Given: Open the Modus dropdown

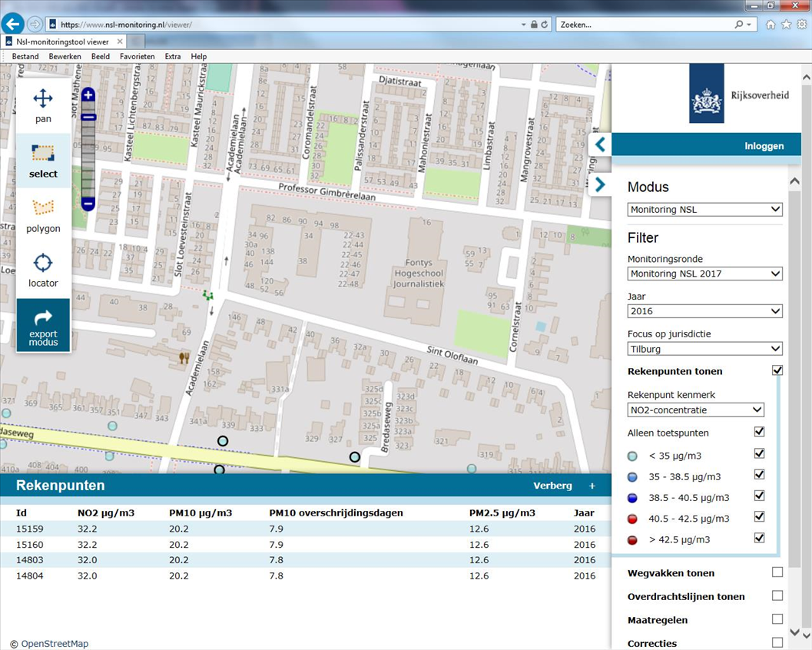Looking at the screenshot, I should [704, 210].
